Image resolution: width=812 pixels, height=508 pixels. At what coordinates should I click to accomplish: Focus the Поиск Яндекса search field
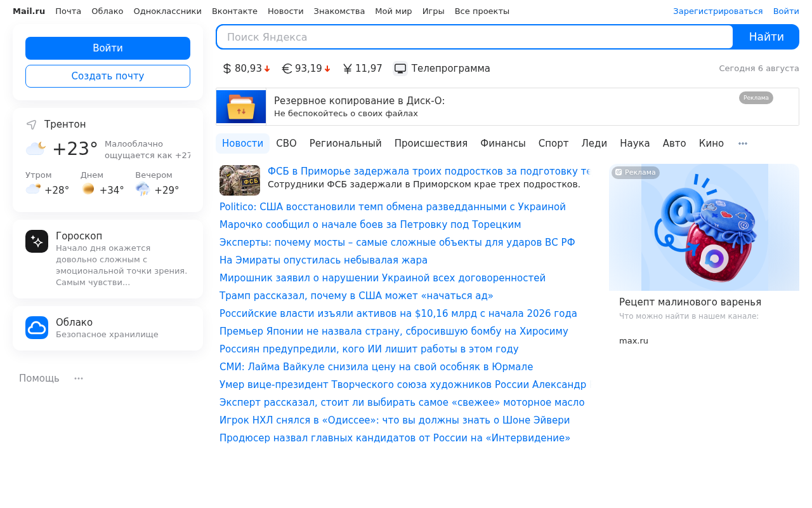tap(475, 37)
